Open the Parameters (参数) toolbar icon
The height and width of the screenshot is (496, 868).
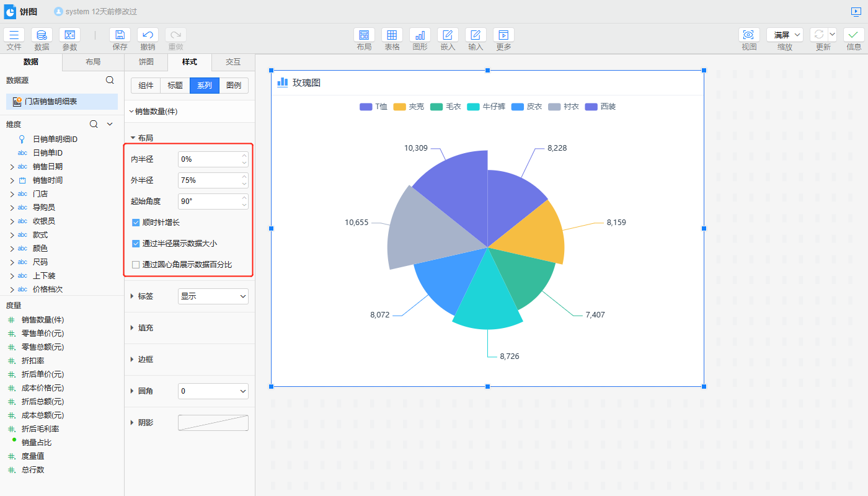[69, 35]
